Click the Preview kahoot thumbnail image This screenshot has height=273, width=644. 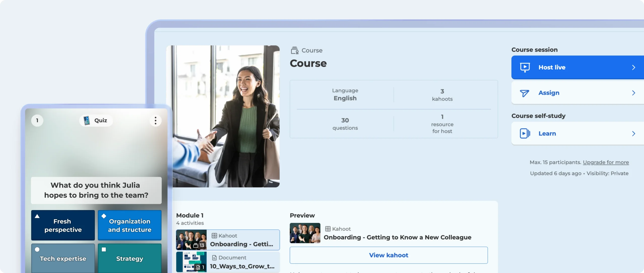[305, 233]
